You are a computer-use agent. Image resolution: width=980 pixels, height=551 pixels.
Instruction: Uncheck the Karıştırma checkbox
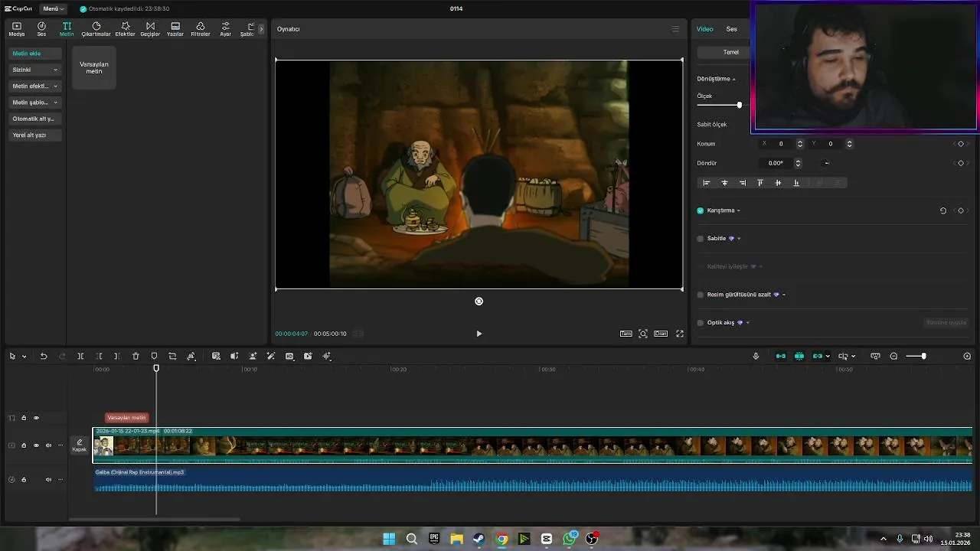pyautogui.click(x=701, y=210)
